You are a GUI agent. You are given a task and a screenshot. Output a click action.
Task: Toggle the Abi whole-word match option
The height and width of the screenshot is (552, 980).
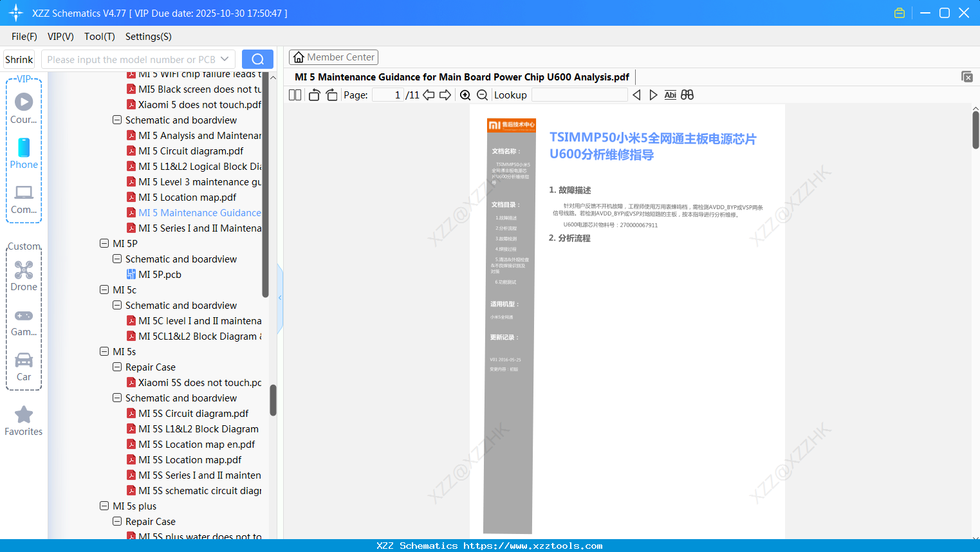point(670,95)
